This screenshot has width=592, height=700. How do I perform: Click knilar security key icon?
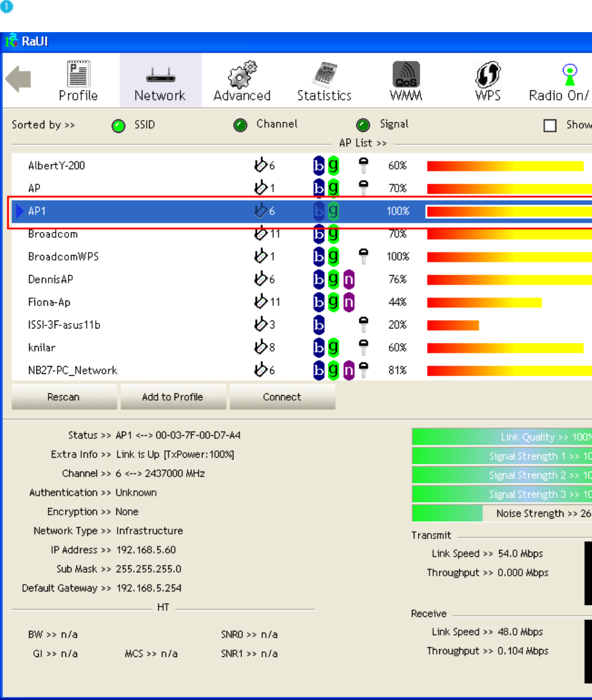(x=364, y=347)
